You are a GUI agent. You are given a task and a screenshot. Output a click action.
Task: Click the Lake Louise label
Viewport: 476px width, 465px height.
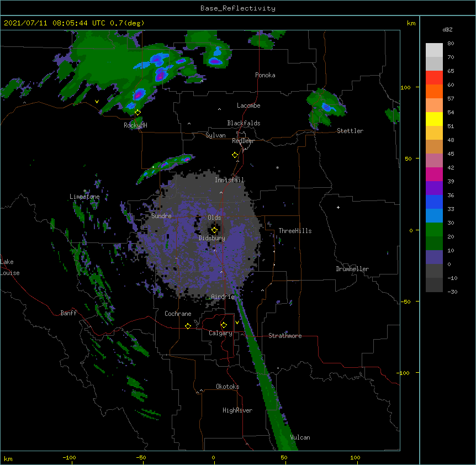pyautogui.click(x=10, y=267)
